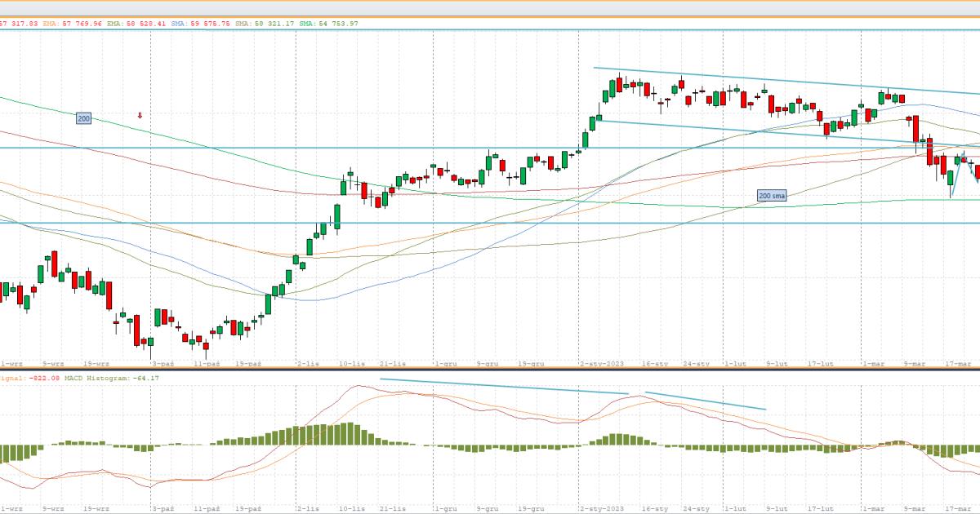The image size is (980, 514).
Task: Click the 1-mar date on upper time axis
Action: [x=874, y=364]
